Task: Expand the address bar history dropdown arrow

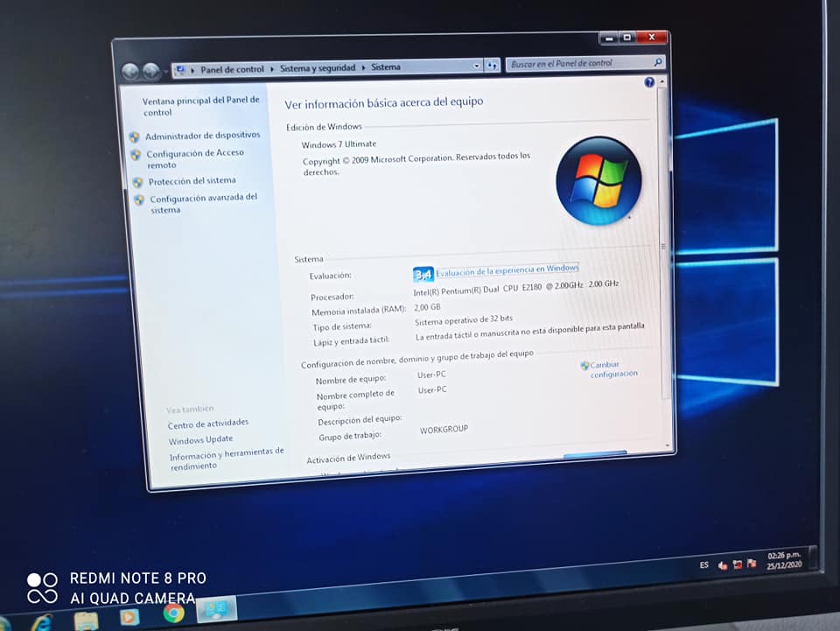Action: click(476, 66)
